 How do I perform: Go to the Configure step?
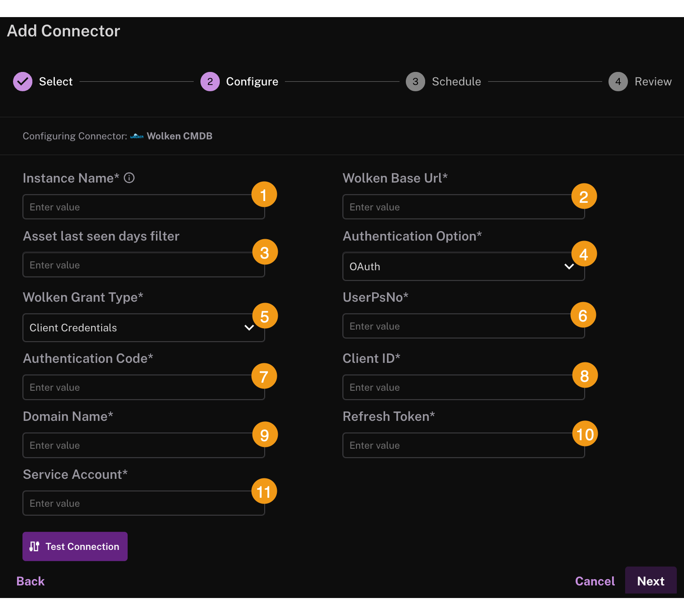point(240,81)
